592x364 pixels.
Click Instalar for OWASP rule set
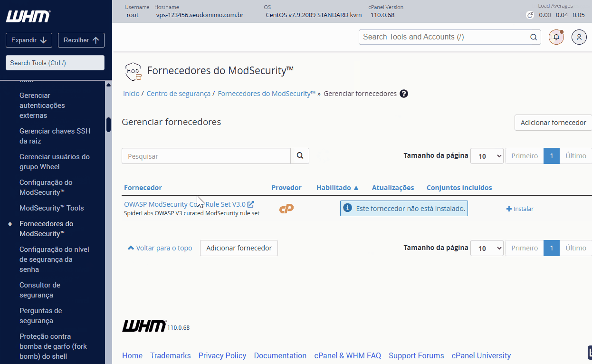(520, 209)
